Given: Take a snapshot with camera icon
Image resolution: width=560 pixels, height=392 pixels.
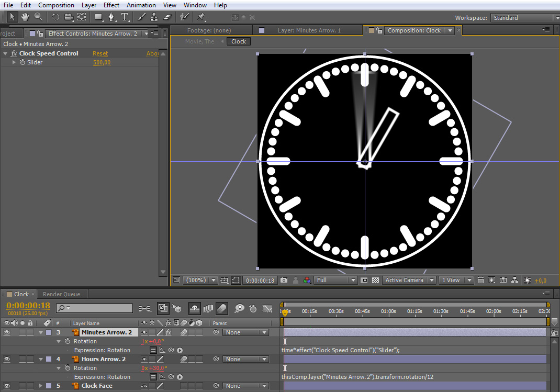Looking at the screenshot, I should coord(284,280).
